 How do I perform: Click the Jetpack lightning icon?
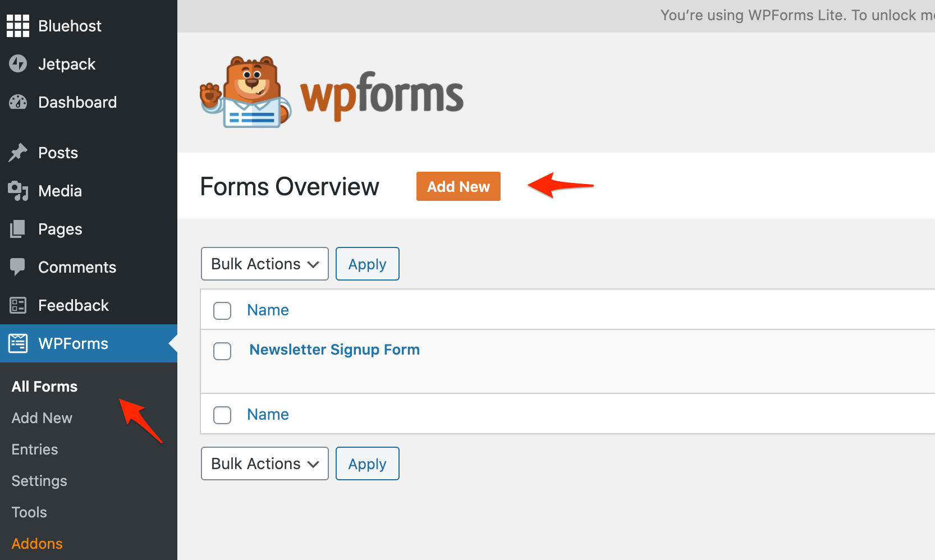pos(18,64)
